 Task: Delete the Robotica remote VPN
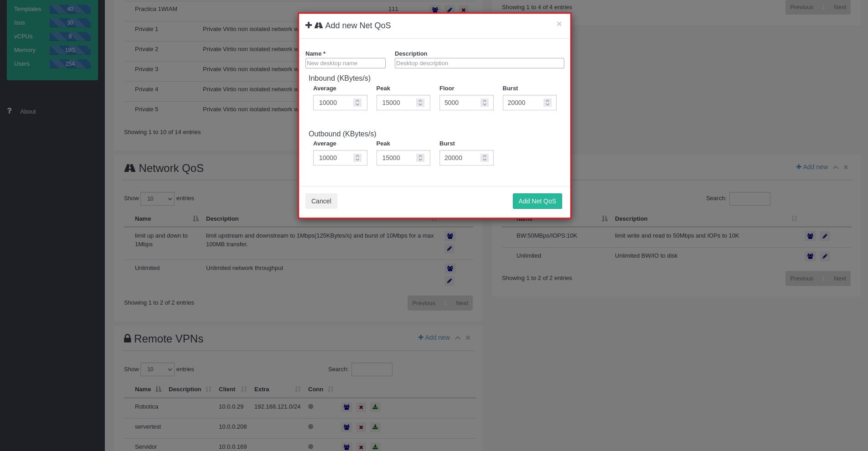pyautogui.click(x=361, y=407)
